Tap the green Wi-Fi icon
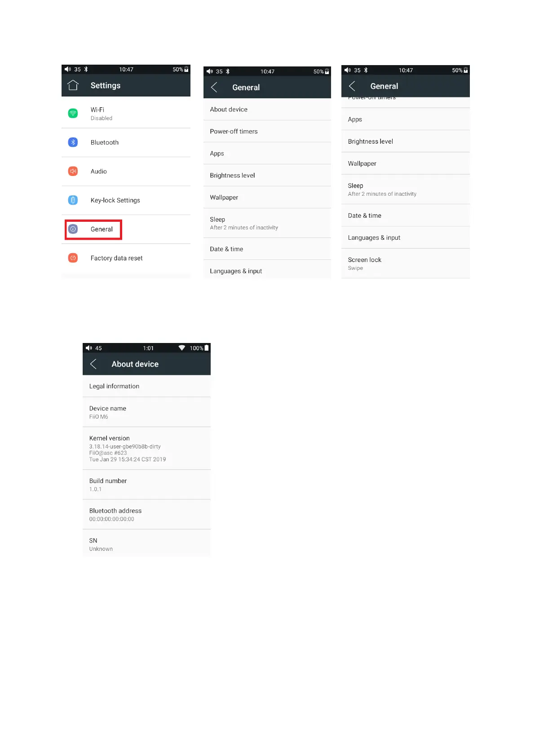535x756 pixels. [73, 113]
